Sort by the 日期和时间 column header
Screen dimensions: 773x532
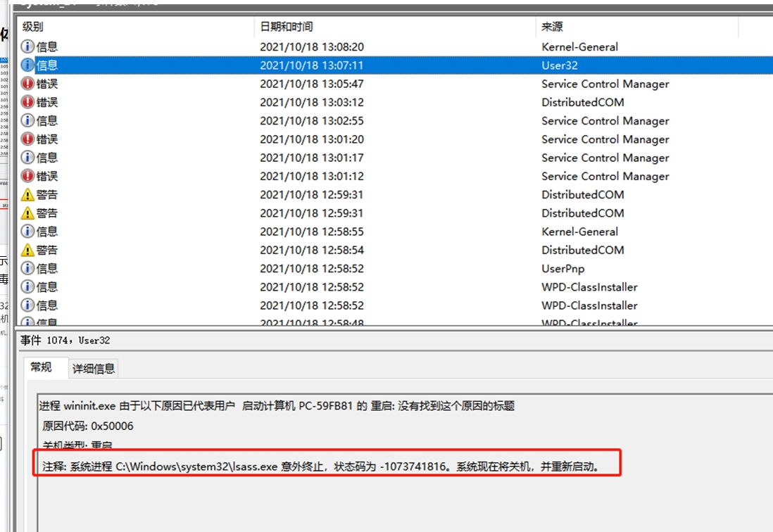pyautogui.click(x=287, y=27)
